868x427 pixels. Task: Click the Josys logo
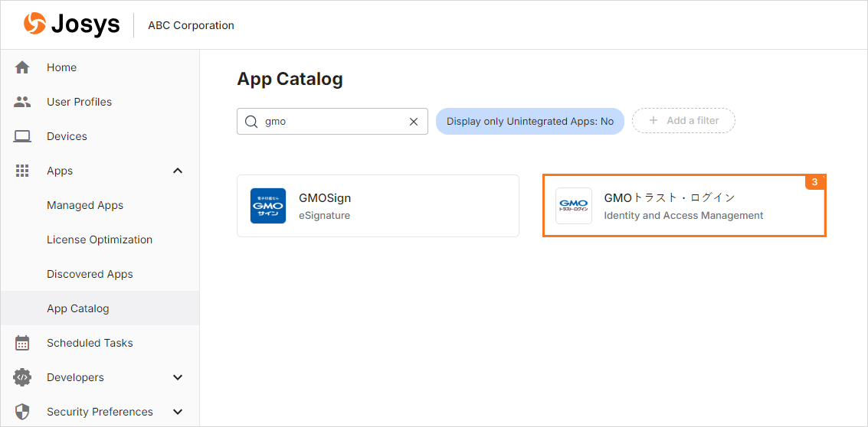coord(72,25)
